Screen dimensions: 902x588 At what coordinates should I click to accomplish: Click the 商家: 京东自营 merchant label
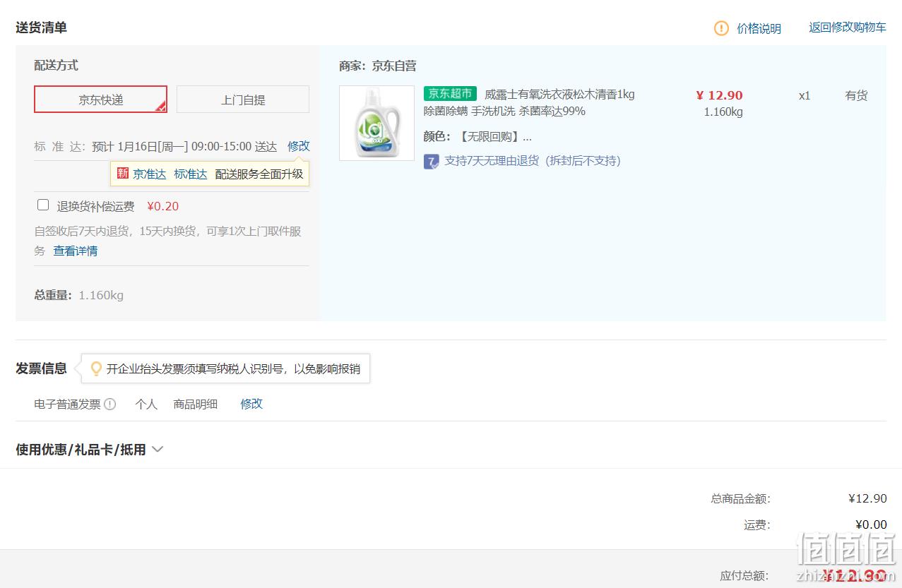pos(378,66)
